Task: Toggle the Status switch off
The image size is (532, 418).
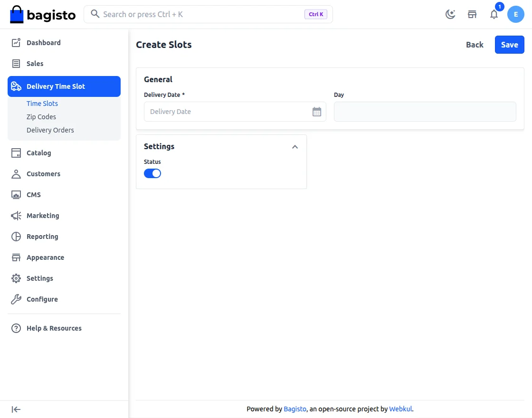Action: (x=152, y=173)
